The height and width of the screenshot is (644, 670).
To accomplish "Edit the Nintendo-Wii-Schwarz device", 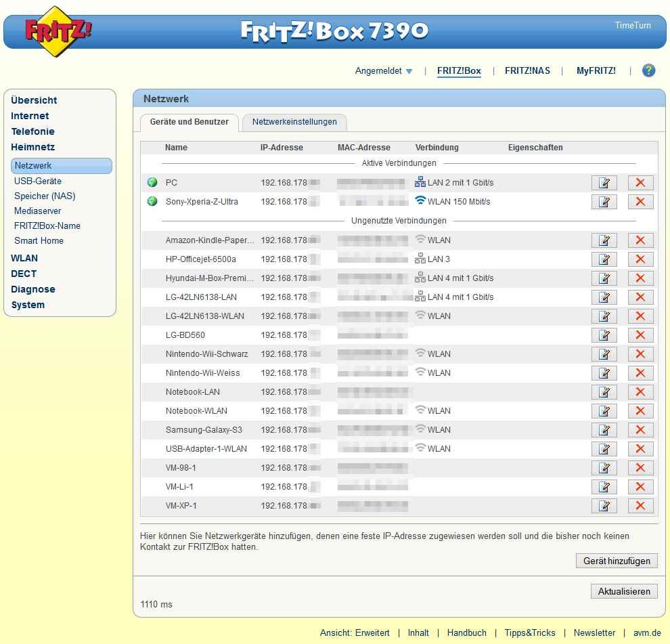I will point(604,353).
